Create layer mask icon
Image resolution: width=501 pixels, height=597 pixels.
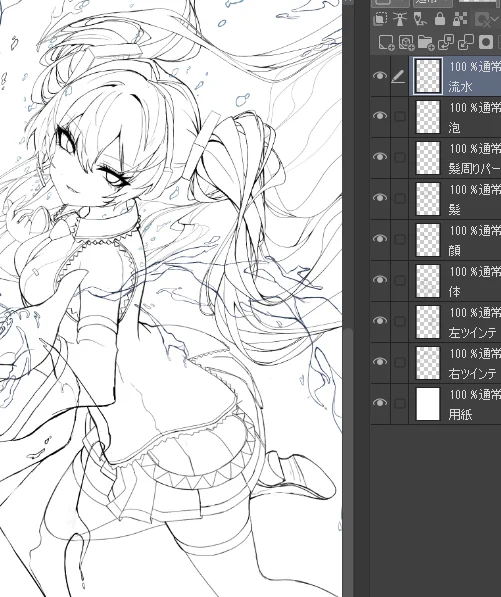[486, 43]
